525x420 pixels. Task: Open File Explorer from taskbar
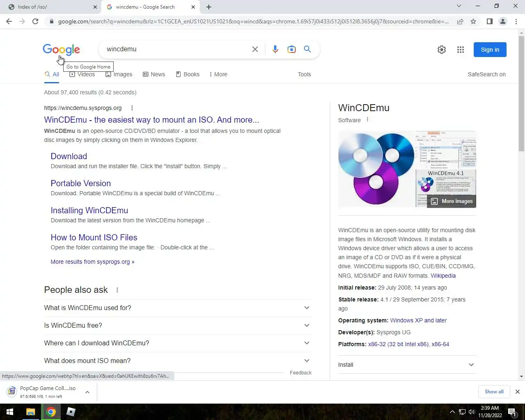point(31,412)
